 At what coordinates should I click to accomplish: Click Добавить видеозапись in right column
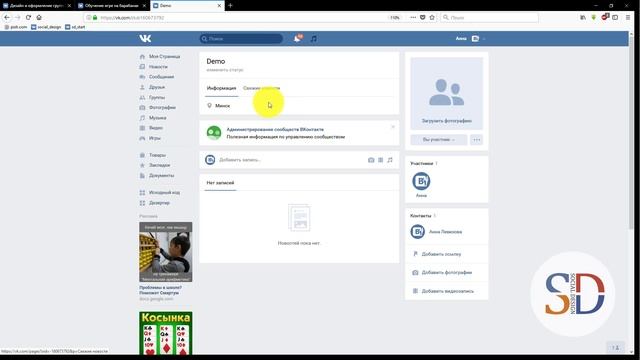pos(448,291)
